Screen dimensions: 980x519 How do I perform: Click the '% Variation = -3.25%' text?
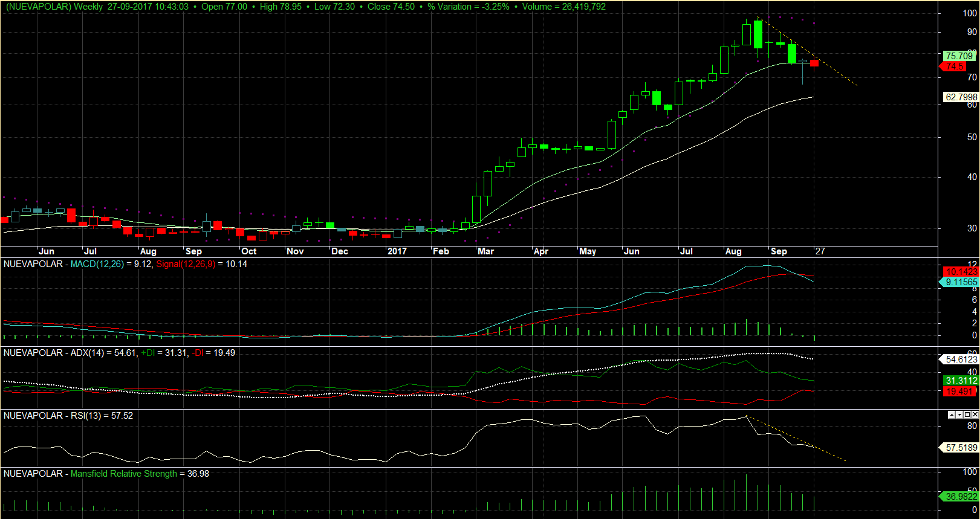468,7
